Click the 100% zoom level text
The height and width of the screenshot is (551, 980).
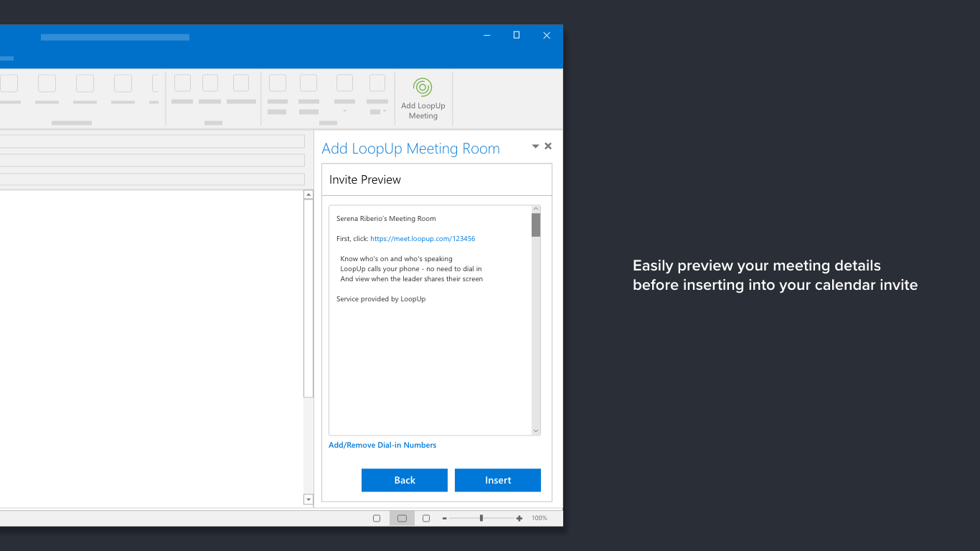[x=540, y=518]
